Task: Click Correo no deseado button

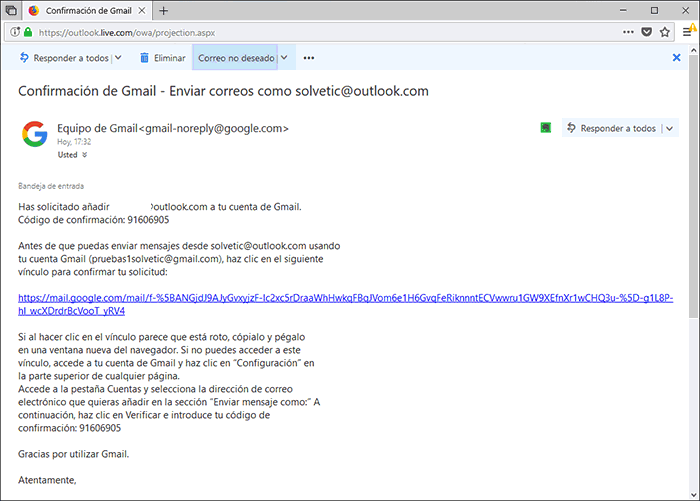Action: [235, 58]
